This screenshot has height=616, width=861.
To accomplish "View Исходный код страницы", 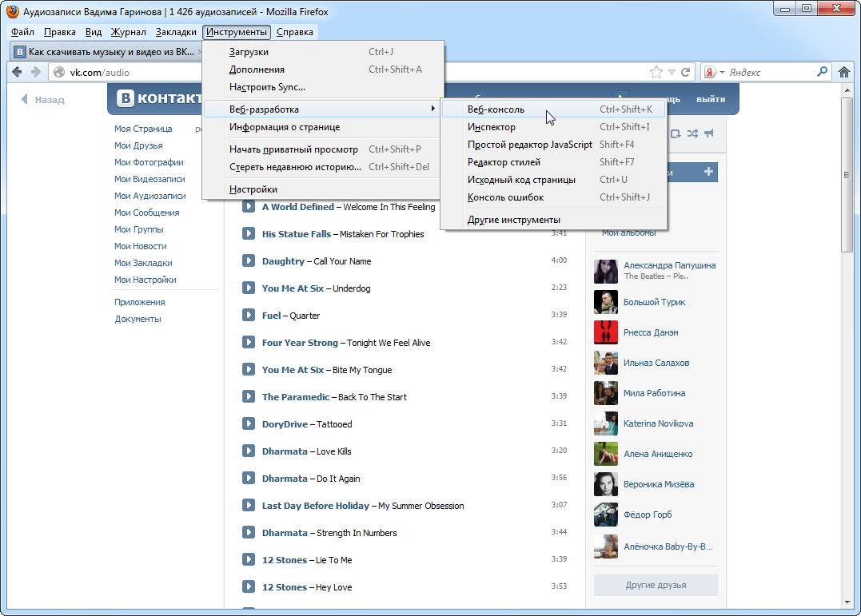I will (554, 180).
